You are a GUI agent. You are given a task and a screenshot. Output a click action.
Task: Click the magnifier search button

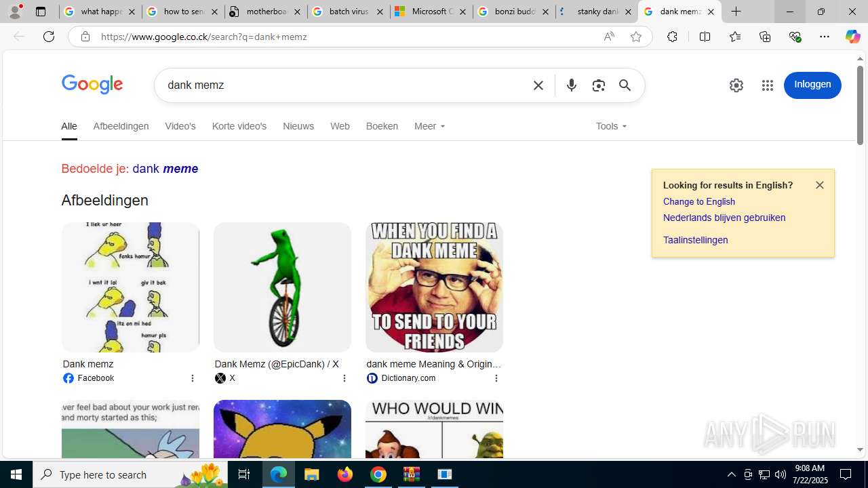coord(625,85)
